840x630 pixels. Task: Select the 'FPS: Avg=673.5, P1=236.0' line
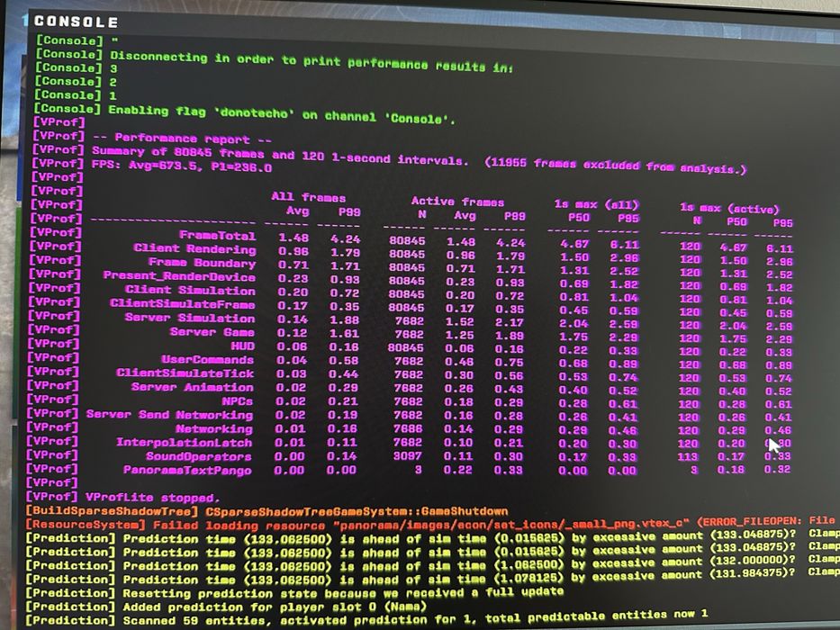[151, 166]
